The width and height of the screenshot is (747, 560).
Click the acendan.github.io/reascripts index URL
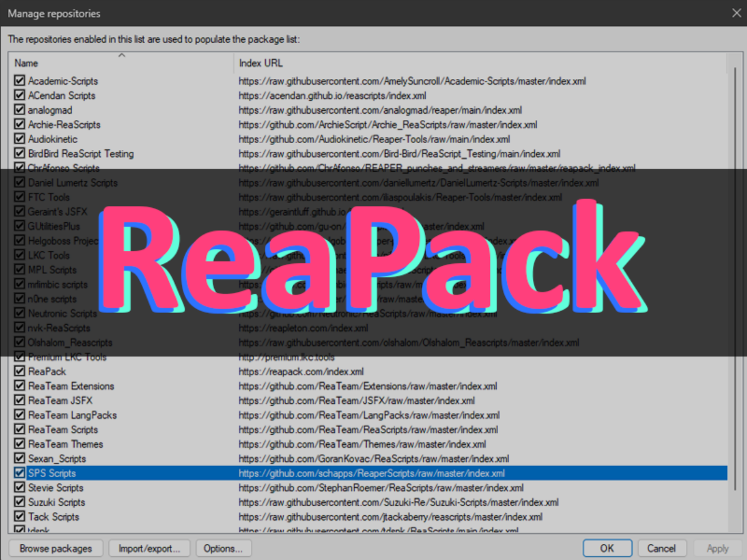[x=332, y=95]
